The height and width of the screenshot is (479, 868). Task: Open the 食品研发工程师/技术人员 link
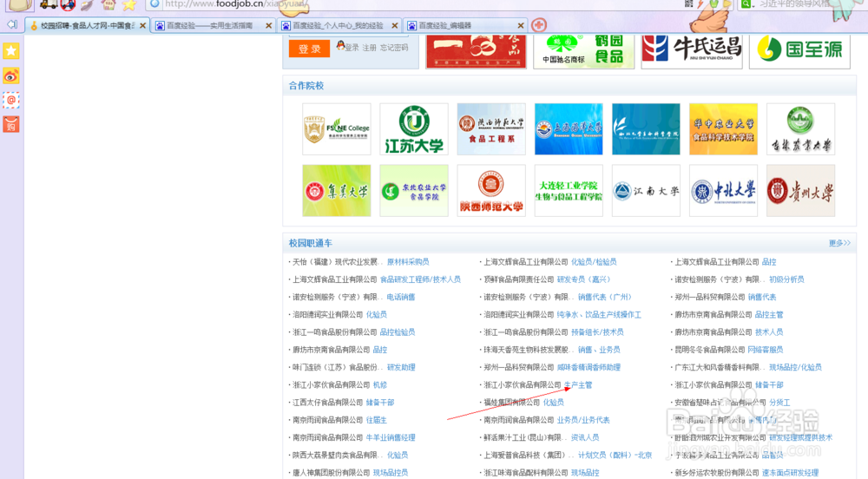[420, 279]
